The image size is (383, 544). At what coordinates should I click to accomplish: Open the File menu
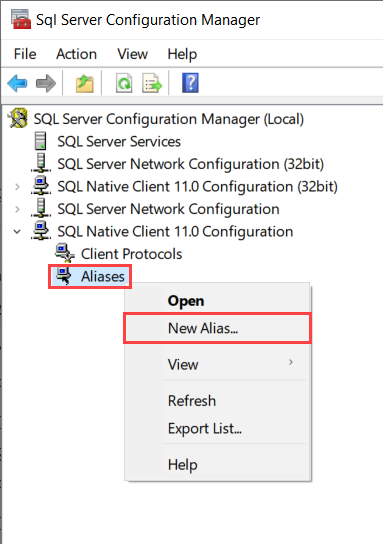click(25, 54)
